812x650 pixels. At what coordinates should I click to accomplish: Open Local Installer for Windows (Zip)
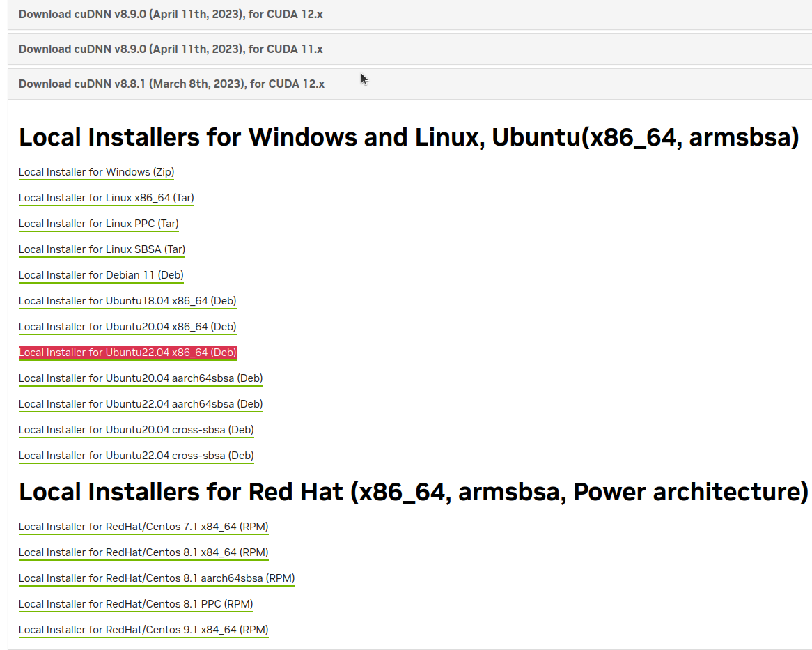96,172
